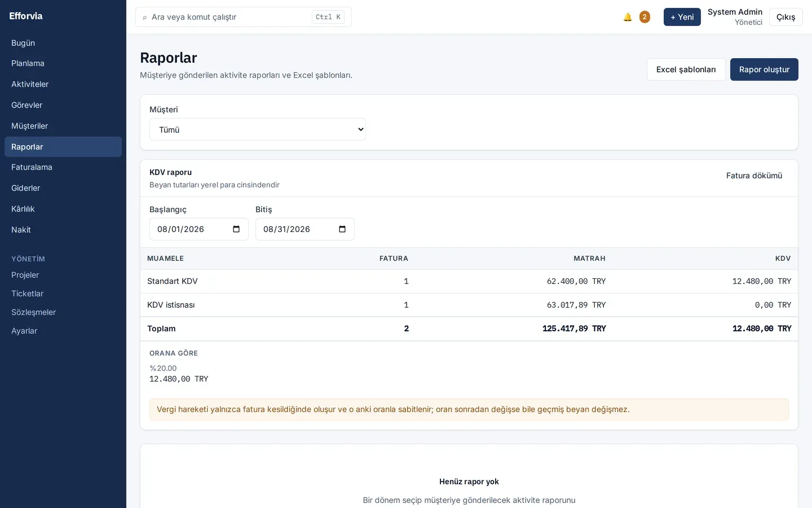Open Excel şablonları
This screenshot has height=508, width=812.
tap(686, 69)
